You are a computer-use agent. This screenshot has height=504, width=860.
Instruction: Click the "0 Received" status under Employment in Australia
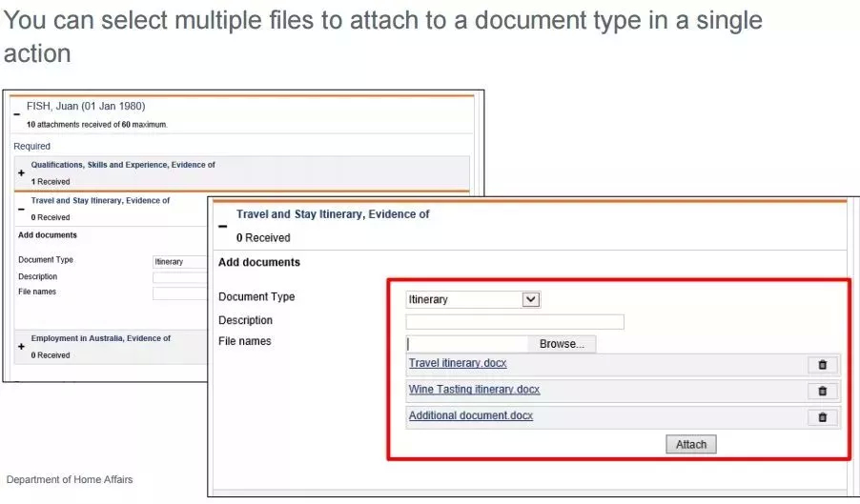[x=51, y=355]
